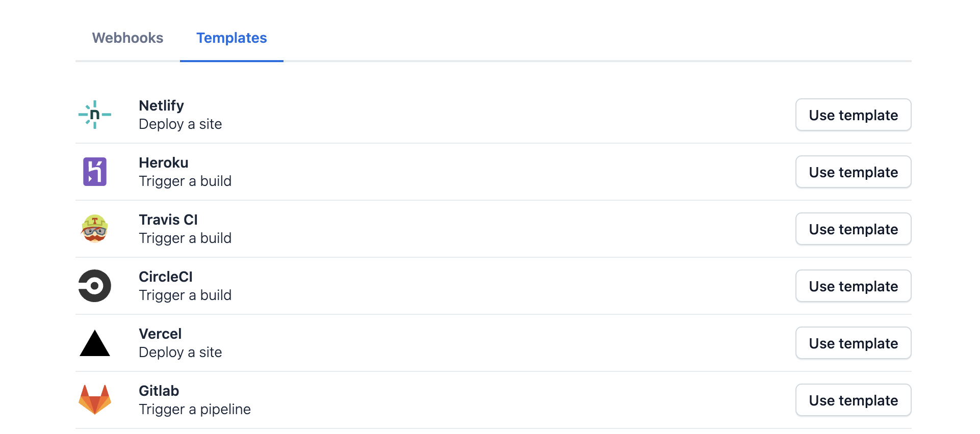Click the Vercel 'Deploy a site' description
980x434 pixels.
180,352
